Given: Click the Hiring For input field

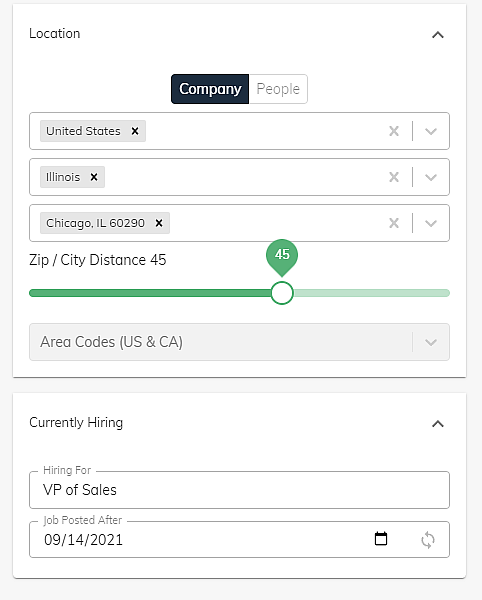Looking at the screenshot, I should click(x=239, y=490).
